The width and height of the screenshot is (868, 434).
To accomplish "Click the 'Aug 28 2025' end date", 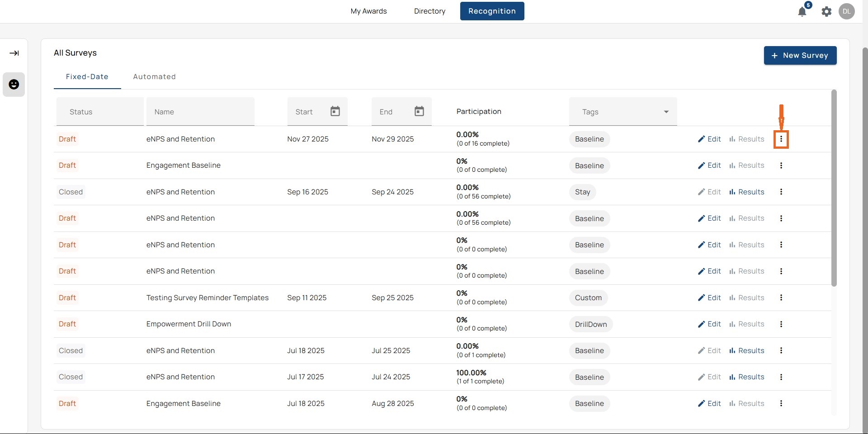I will [x=392, y=404].
